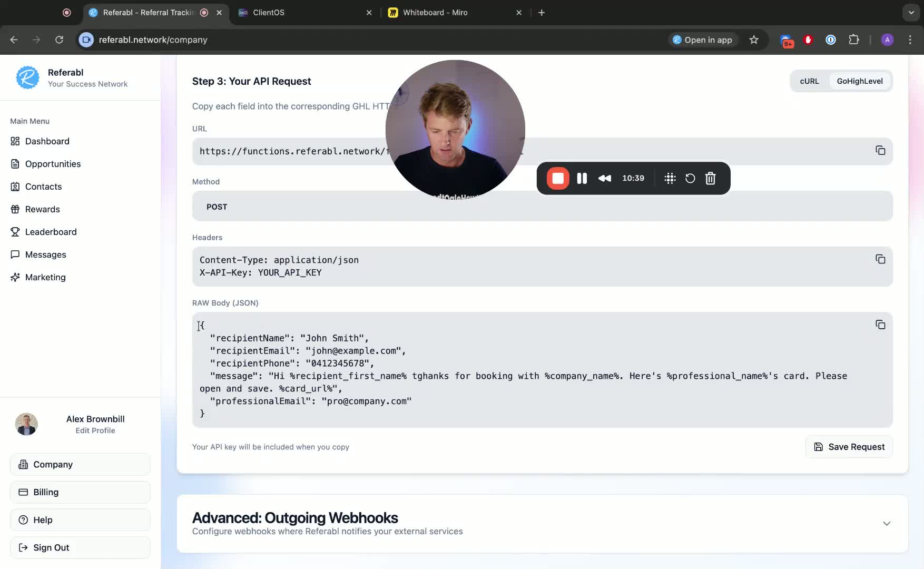Image resolution: width=924 pixels, height=569 pixels.
Task: Go back in browser history
Action: (x=14, y=40)
